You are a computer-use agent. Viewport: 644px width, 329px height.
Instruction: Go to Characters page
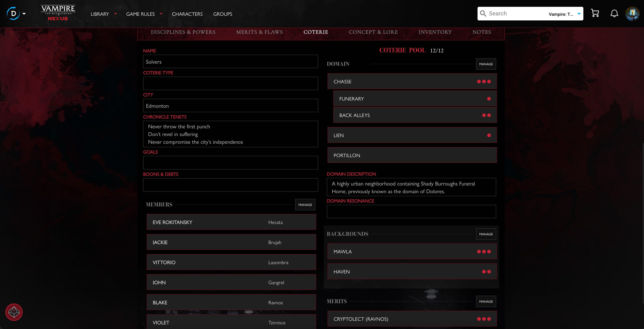[x=187, y=14]
